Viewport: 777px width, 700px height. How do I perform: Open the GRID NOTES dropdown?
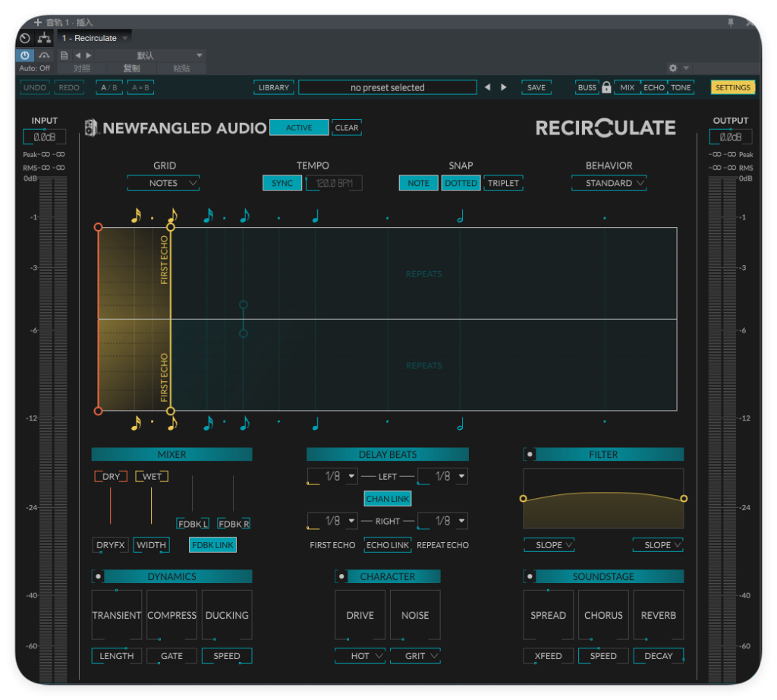coord(164,183)
